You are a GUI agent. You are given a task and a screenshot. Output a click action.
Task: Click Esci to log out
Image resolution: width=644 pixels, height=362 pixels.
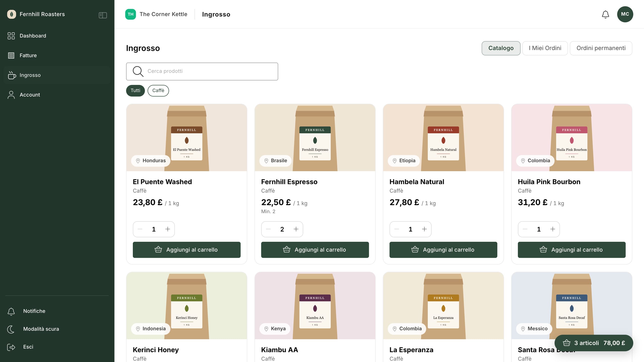pos(57,347)
